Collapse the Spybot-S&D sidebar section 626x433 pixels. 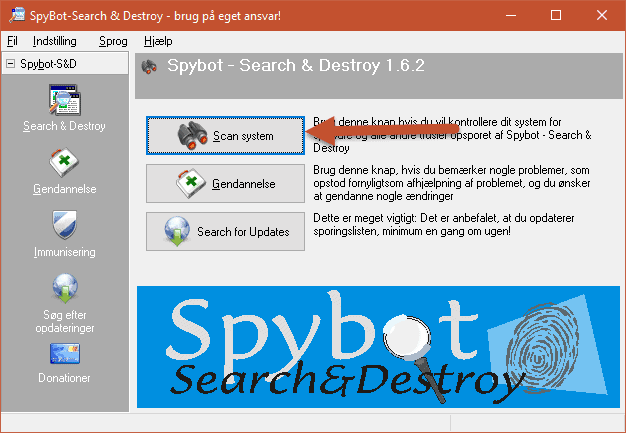pyautogui.click(x=10, y=63)
